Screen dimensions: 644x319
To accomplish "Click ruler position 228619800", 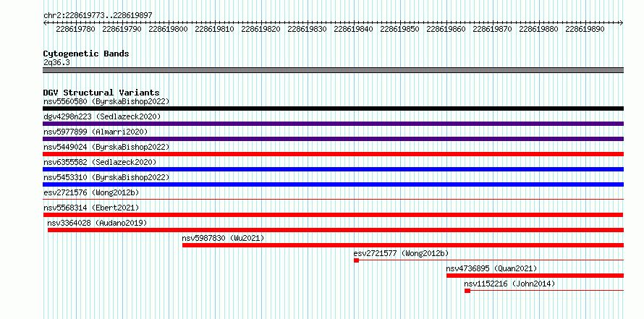I will [168, 29].
